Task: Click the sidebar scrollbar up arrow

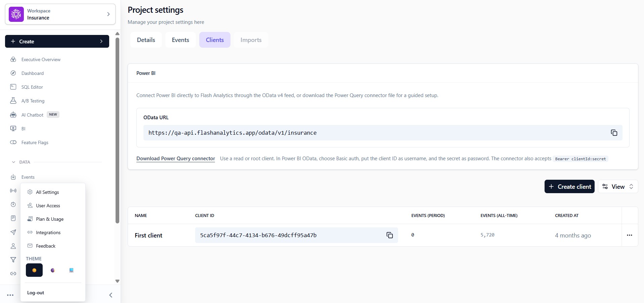Action: (x=117, y=34)
